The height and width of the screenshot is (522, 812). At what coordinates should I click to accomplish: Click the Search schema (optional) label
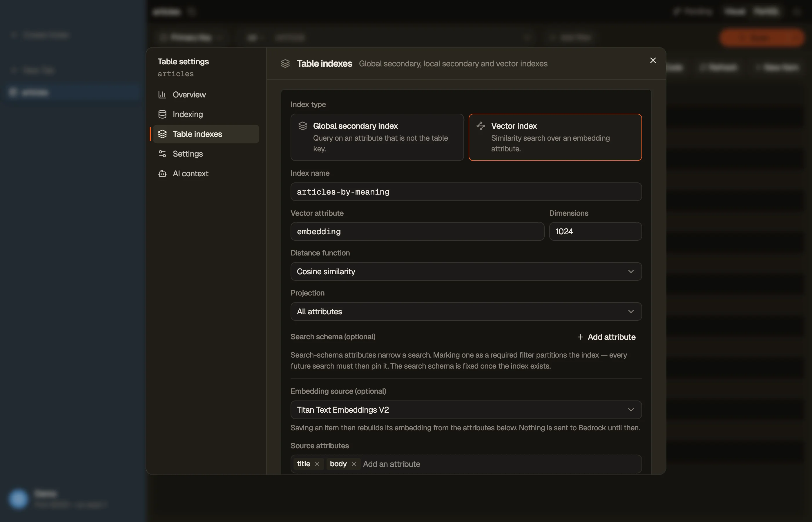(x=333, y=337)
